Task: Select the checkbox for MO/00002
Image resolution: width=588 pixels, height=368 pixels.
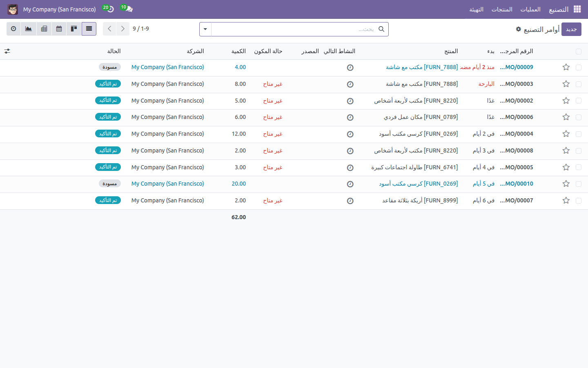Action: [x=579, y=101]
